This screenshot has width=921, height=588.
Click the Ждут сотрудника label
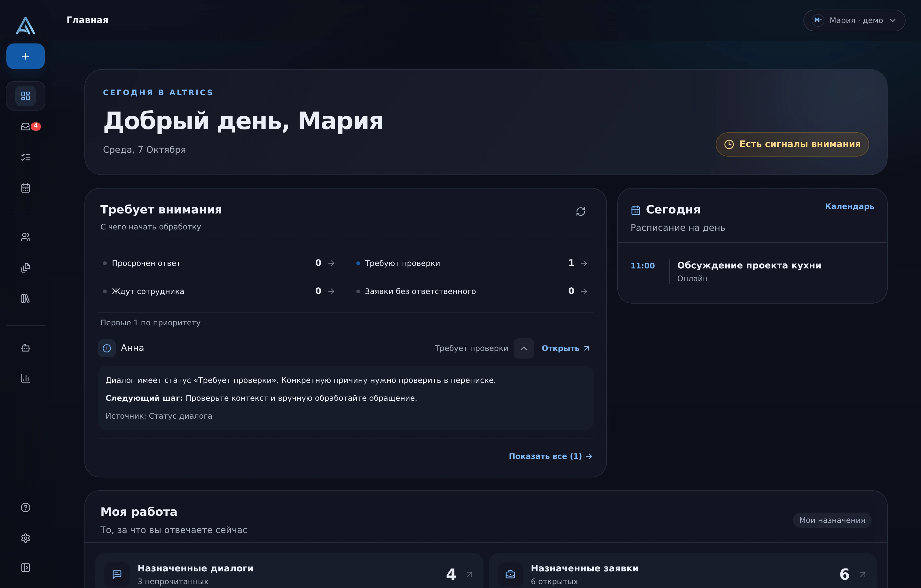click(148, 291)
